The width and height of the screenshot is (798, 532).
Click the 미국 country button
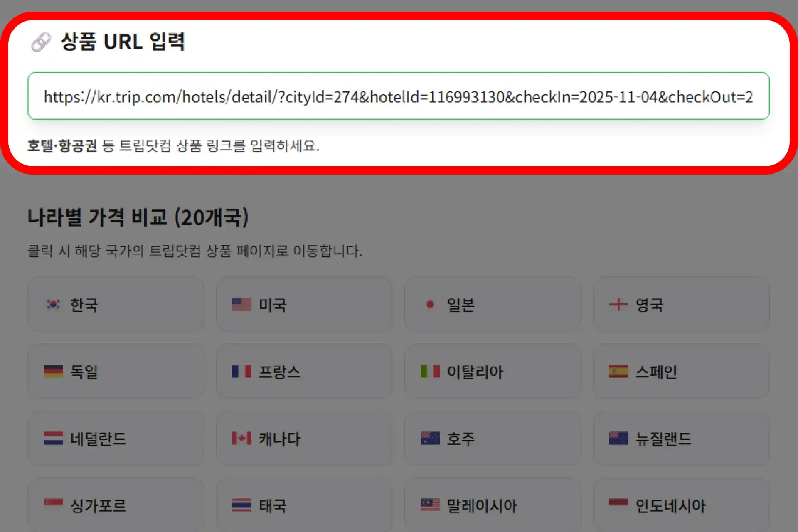(x=304, y=305)
